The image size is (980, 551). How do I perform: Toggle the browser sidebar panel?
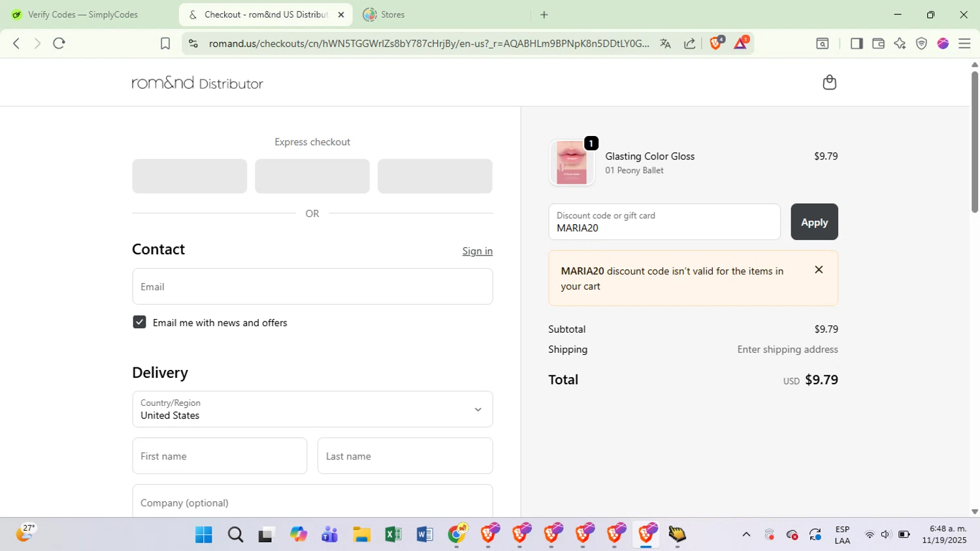click(857, 43)
